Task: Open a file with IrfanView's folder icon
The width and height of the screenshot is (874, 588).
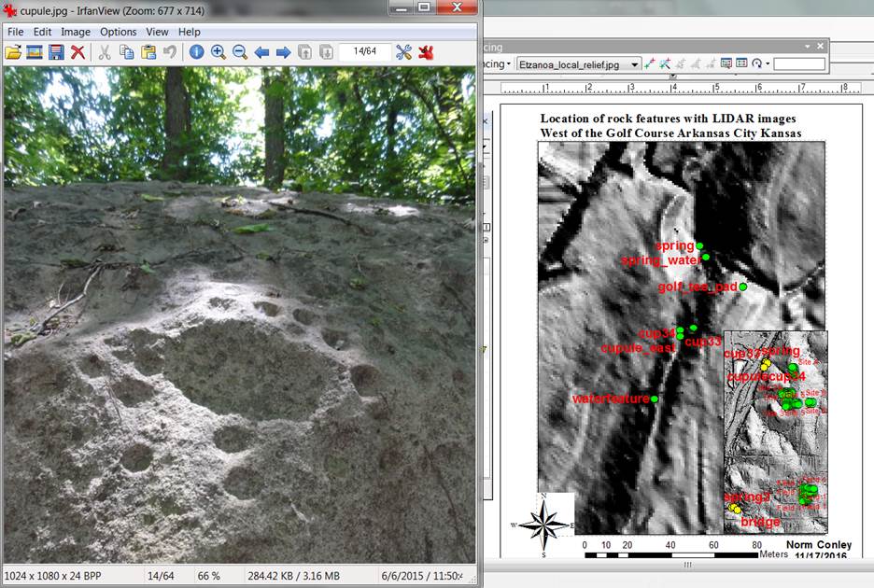Action: (x=13, y=52)
